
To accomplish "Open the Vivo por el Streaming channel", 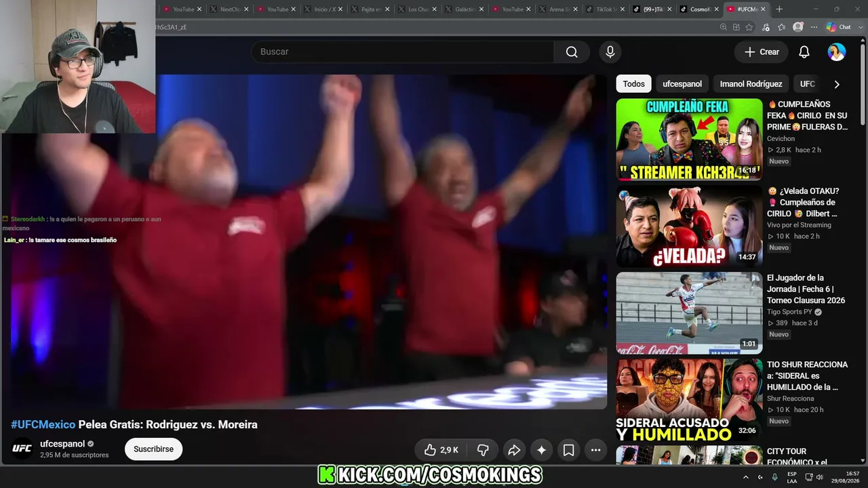I will click(799, 225).
